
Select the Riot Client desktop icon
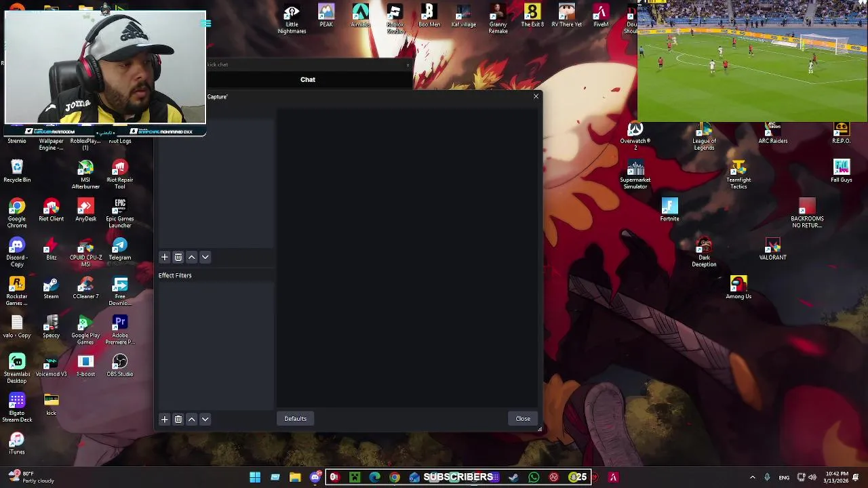(51, 209)
